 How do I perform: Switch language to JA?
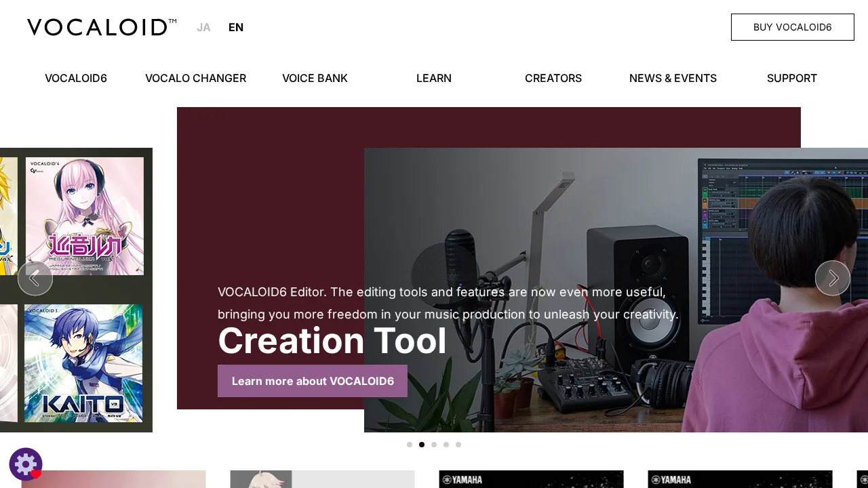(203, 27)
